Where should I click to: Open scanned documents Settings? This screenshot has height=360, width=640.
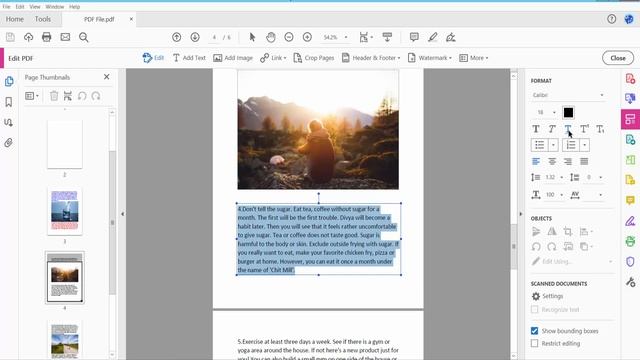[x=547, y=296]
